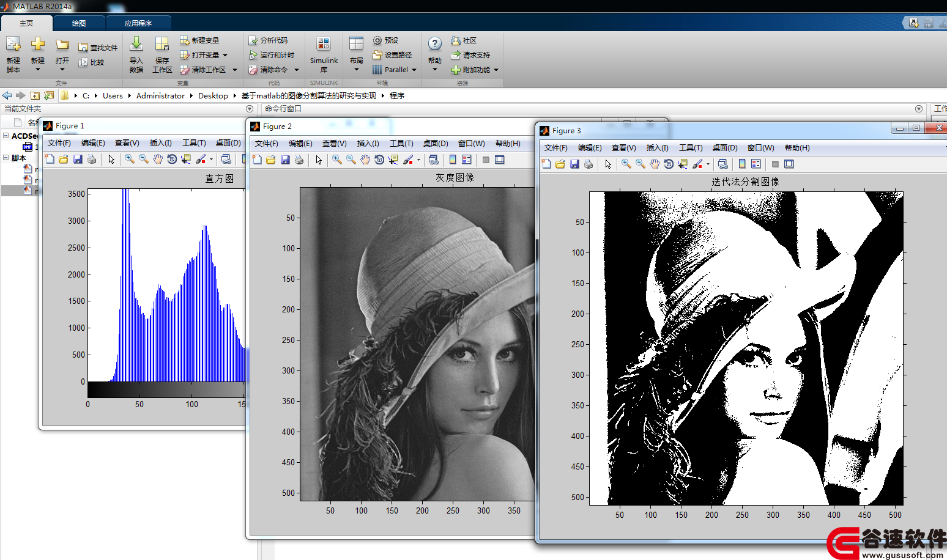Click Link Plot icon in Figure 3 toolbar

[722, 164]
